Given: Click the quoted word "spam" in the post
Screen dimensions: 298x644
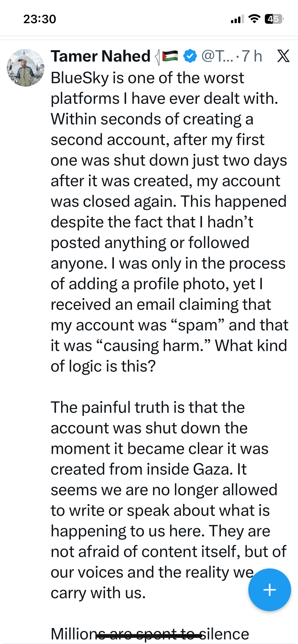Looking at the screenshot, I should coord(198,325).
